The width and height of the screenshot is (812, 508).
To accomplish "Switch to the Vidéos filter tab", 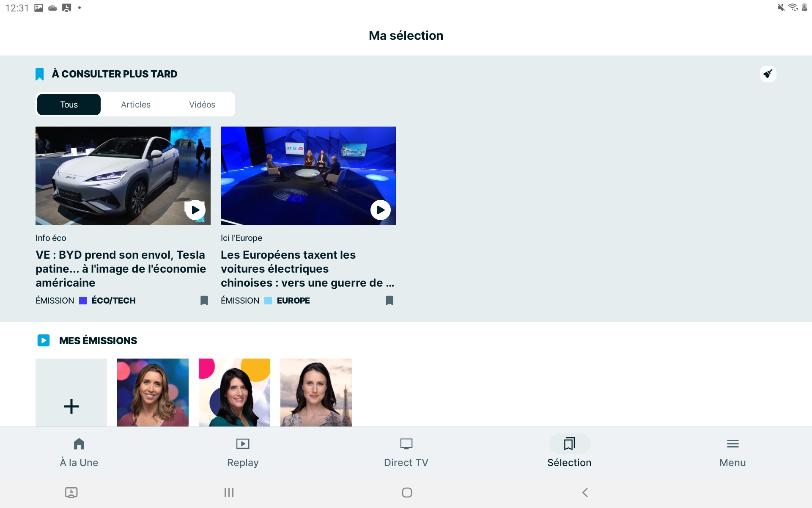I will pyautogui.click(x=202, y=105).
